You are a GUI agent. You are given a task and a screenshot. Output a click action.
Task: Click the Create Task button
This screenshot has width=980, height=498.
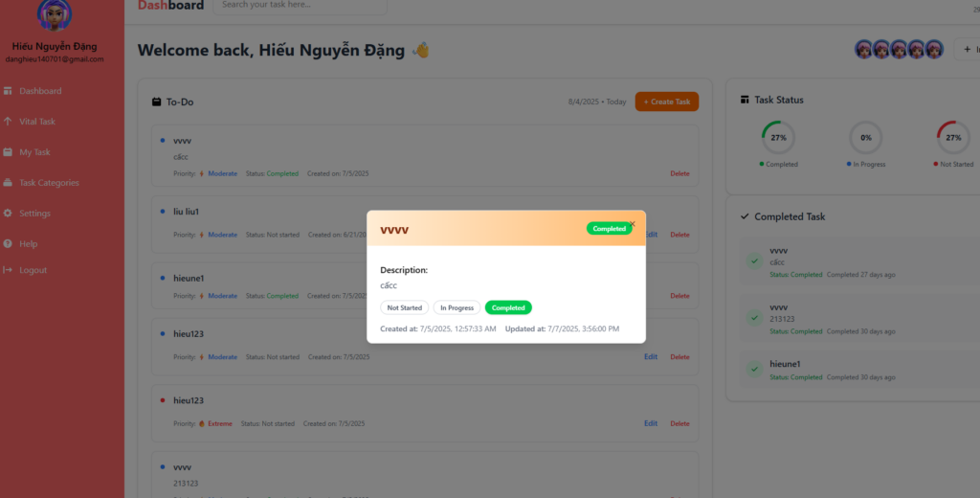[667, 102]
